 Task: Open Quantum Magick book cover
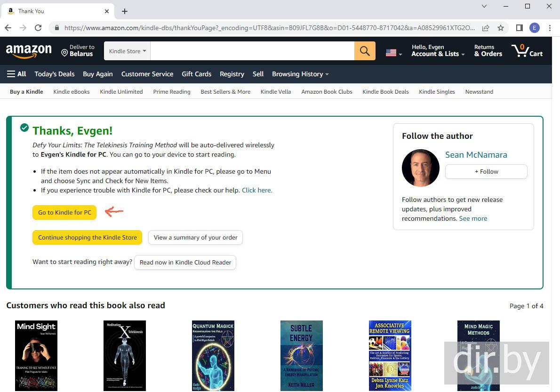(x=213, y=356)
